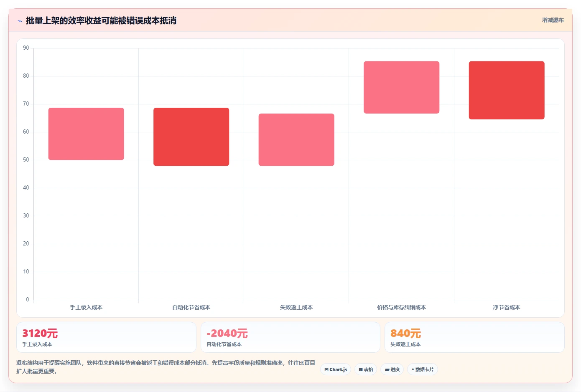581x392 pixels.
Task: Click the 自动化节省成本 x-axis label
Action: [191, 307]
